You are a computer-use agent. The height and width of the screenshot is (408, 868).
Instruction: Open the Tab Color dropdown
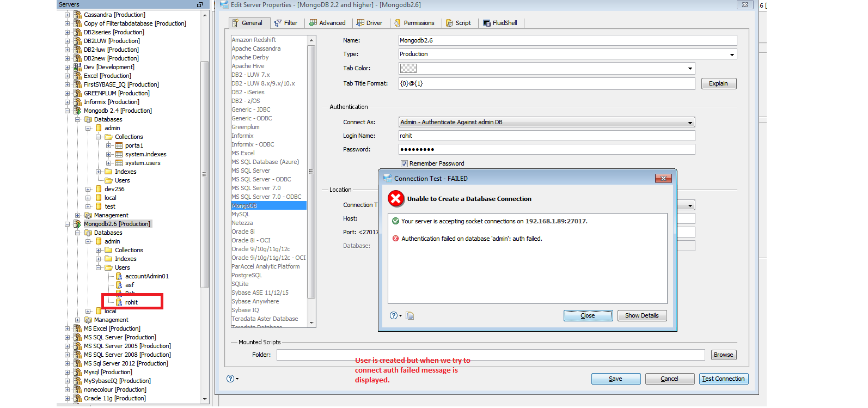(x=690, y=69)
